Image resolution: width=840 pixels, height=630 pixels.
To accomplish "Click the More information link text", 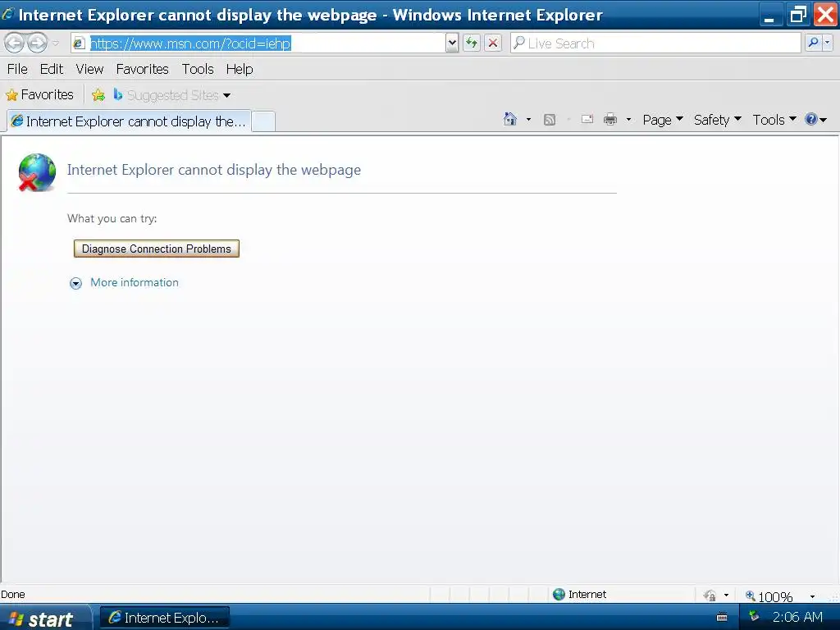I will pyautogui.click(x=135, y=282).
